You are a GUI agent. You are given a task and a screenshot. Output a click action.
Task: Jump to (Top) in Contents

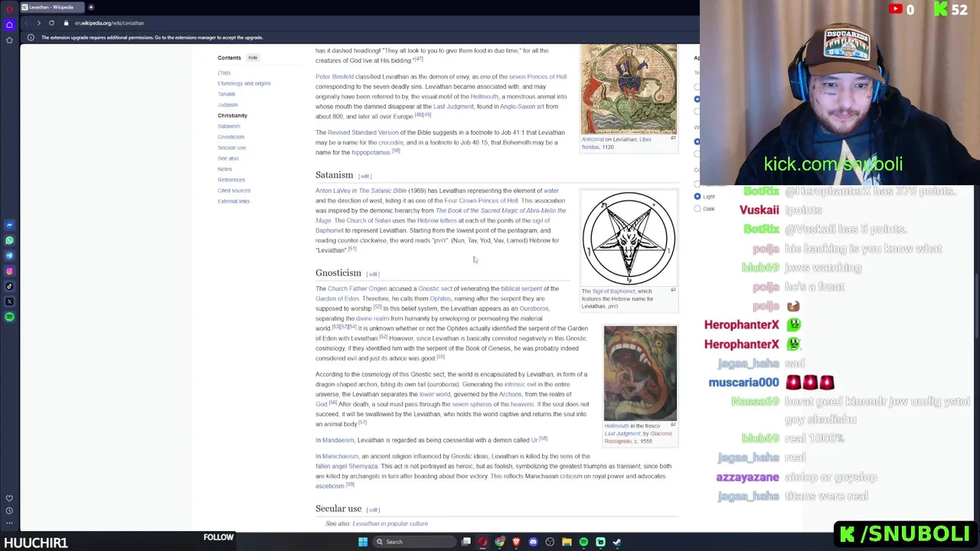tap(224, 73)
